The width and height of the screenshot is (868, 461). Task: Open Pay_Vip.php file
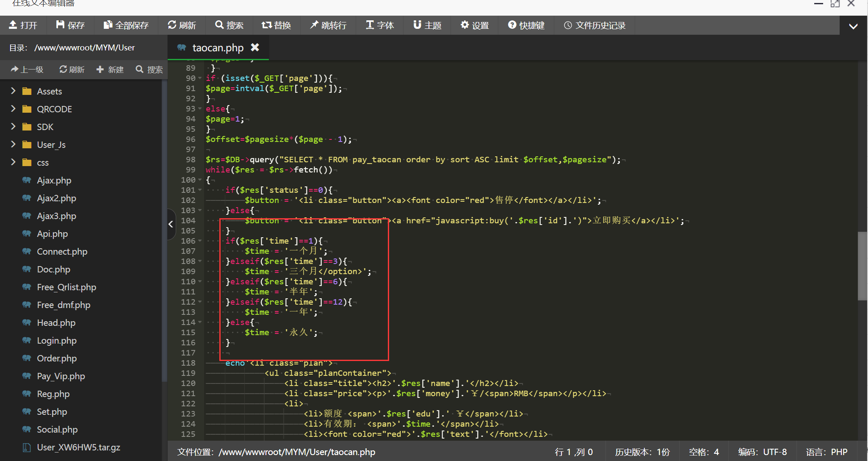[x=61, y=376]
